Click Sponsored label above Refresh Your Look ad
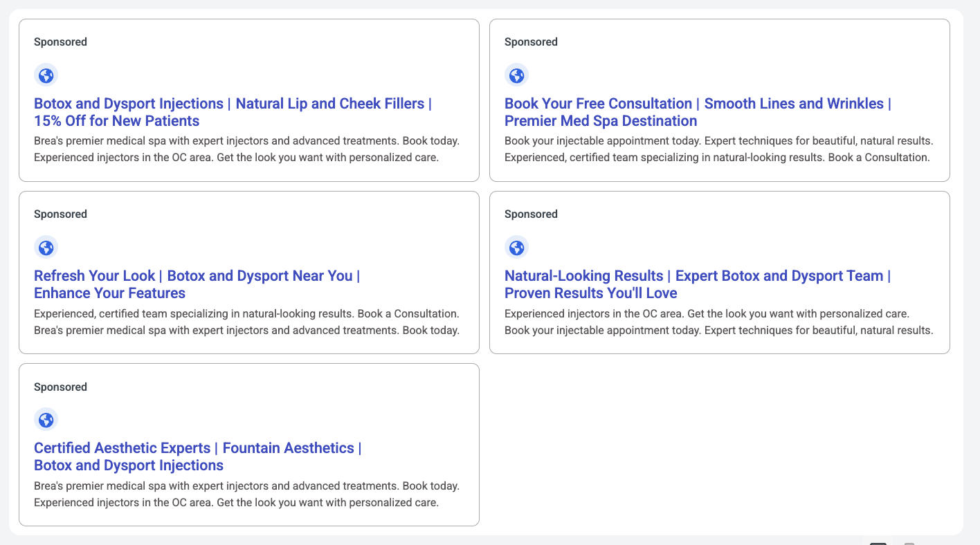The height and width of the screenshot is (545, 980). click(x=60, y=214)
